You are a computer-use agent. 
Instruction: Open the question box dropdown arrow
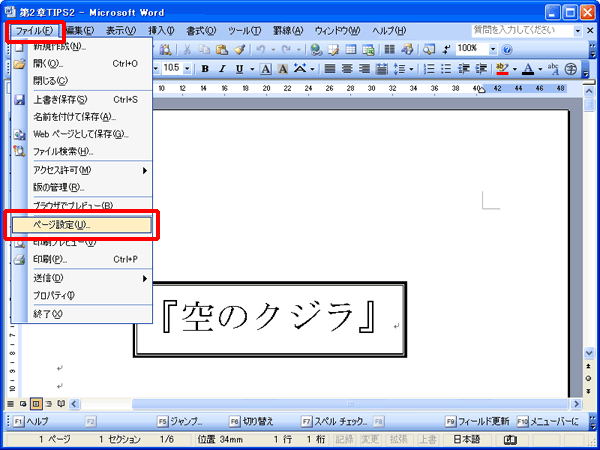tap(577, 31)
